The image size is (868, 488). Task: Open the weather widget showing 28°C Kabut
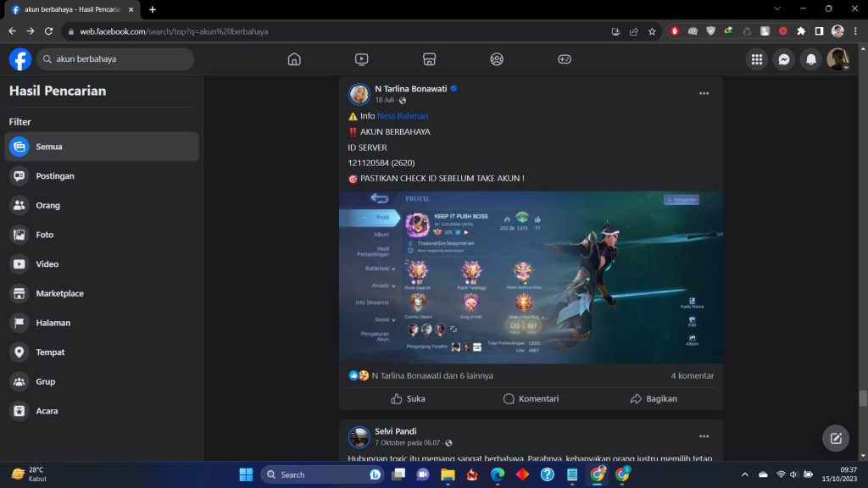point(30,474)
